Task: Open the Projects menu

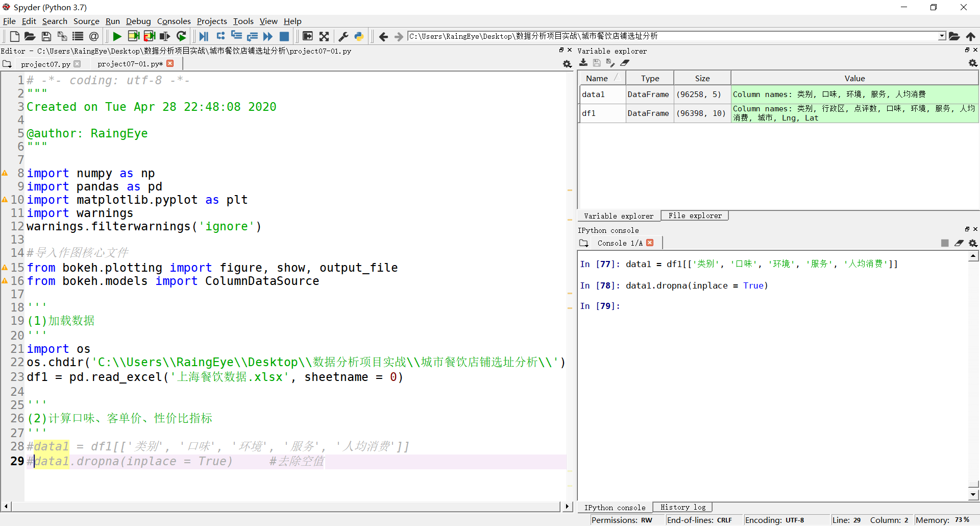Action: [x=212, y=21]
